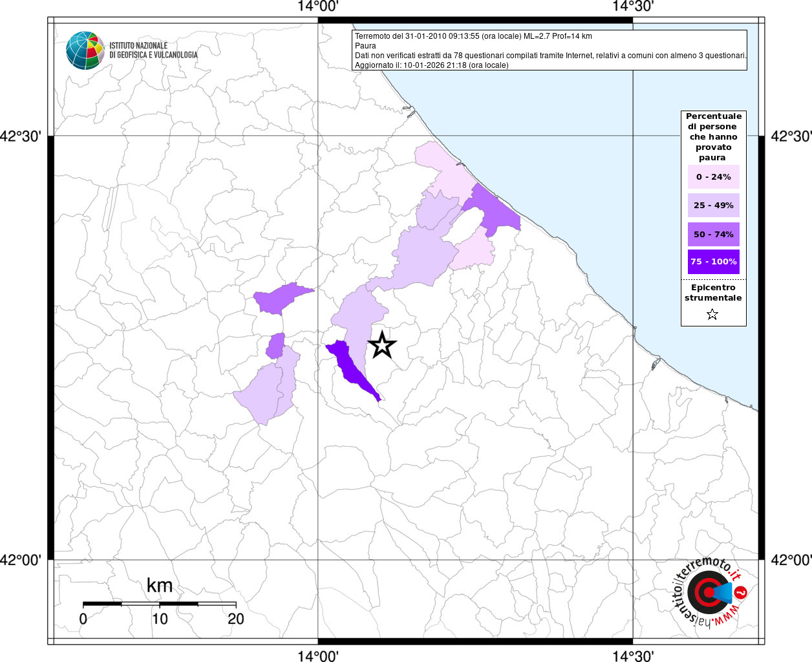Click the top 14°00' longitude label
Image resolution: width=812 pixels, height=662 pixels.
click(x=318, y=7)
